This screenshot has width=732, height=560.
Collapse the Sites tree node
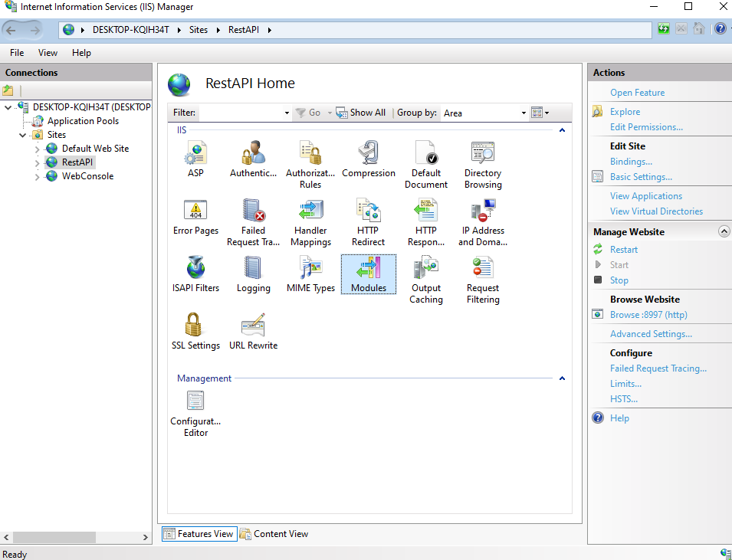(22, 135)
